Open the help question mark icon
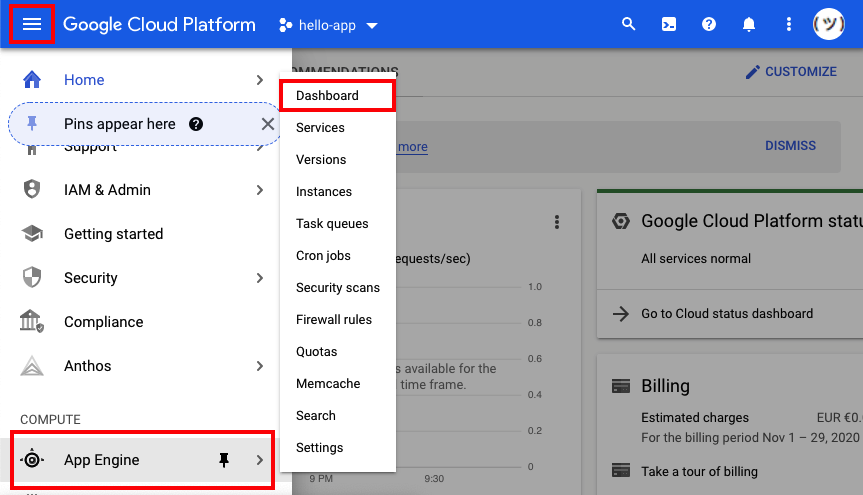The image size is (863, 495). (709, 24)
